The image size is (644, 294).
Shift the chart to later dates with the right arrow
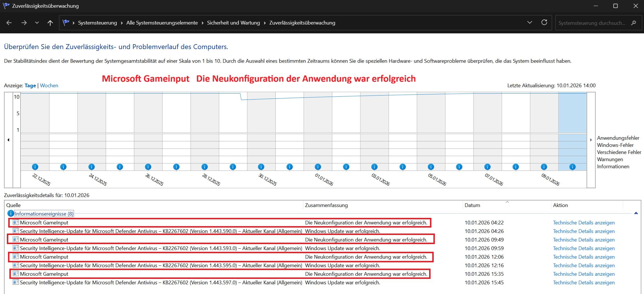pos(591,140)
